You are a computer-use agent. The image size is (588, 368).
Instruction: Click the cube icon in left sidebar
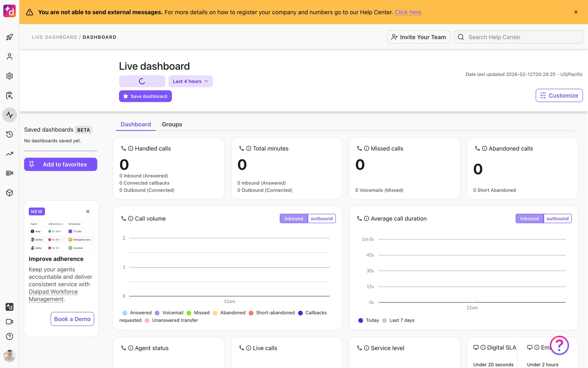[9, 193]
